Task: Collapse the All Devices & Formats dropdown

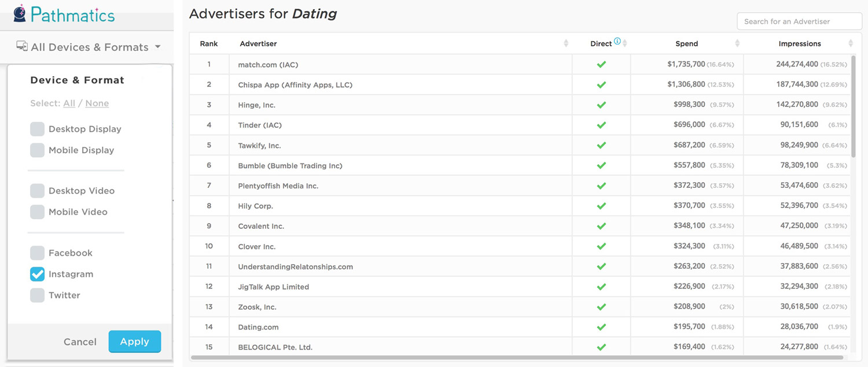Action: coord(157,47)
